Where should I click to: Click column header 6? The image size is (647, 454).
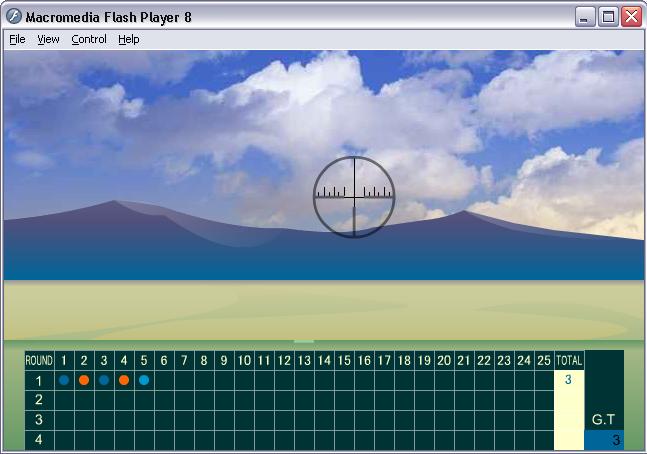click(x=164, y=361)
